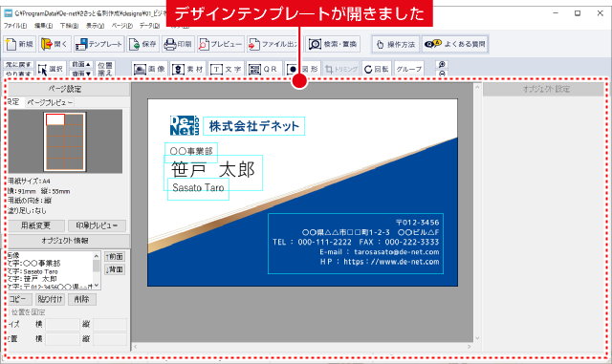The width and height of the screenshot is (612, 364).
Task: Select the QR code tool
Action: tap(264, 69)
